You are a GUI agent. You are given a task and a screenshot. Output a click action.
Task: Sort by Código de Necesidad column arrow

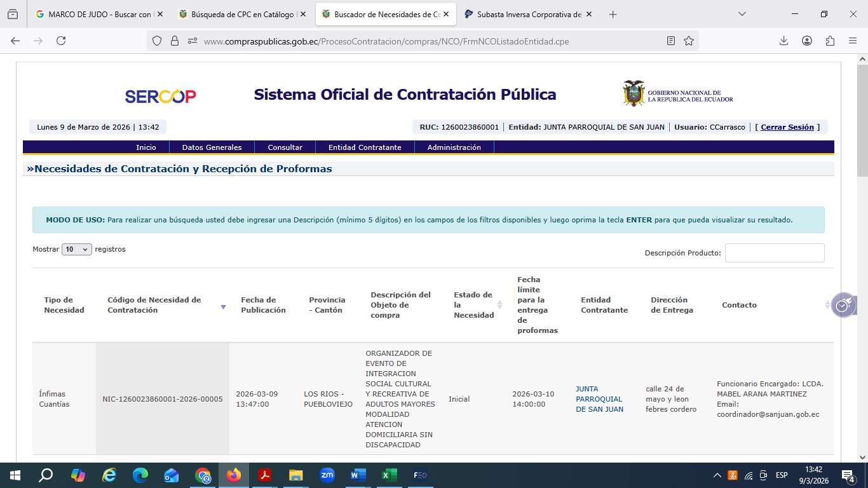pos(223,307)
